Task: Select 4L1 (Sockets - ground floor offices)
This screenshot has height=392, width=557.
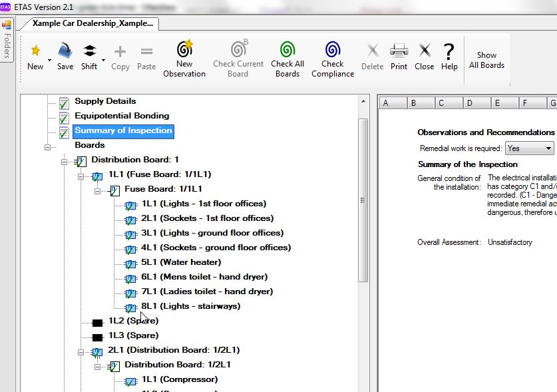Action: [216, 248]
